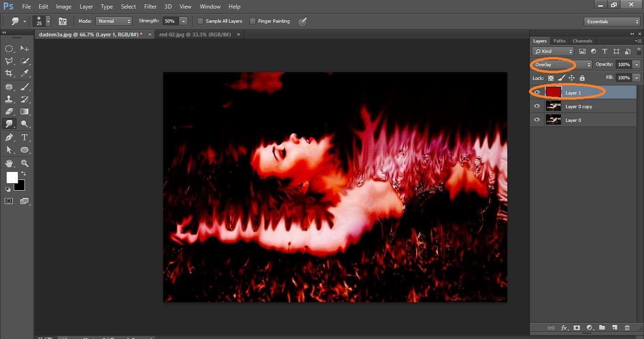Open the smudge Mode Normal dropdown
Image resolution: width=644 pixels, height=339 pixels.
click(x=114, y=21)
